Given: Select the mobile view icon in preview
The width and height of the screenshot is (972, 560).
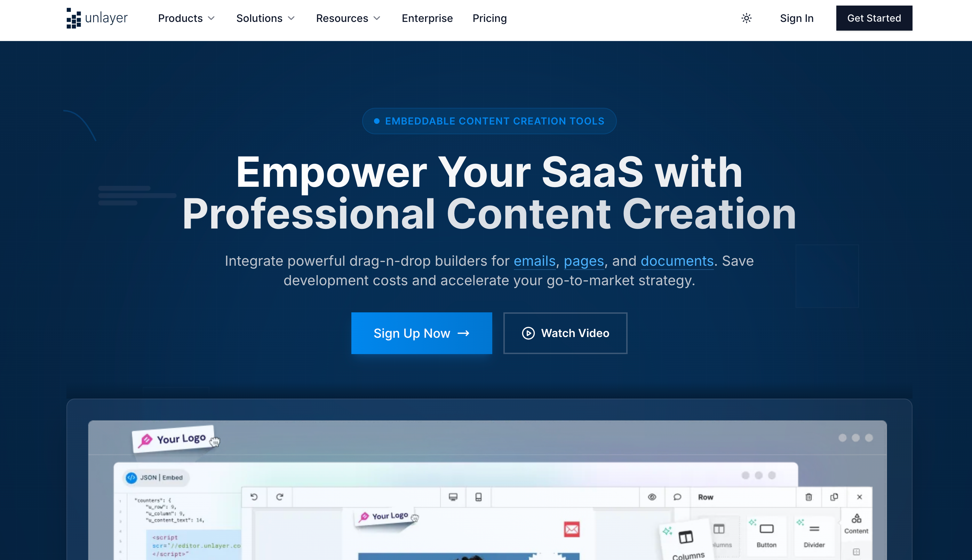Looking at the screenshot, I should click(478, 497).
